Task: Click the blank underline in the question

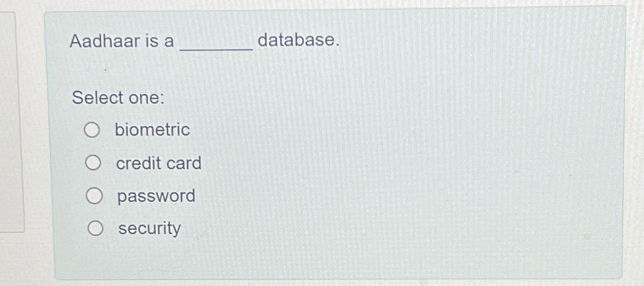Action: pos(216,49)
